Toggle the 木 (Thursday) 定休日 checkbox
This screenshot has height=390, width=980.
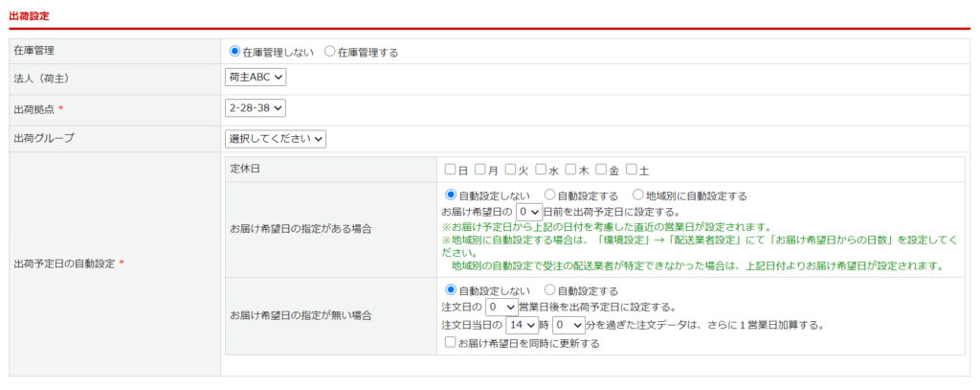(571, 170)
